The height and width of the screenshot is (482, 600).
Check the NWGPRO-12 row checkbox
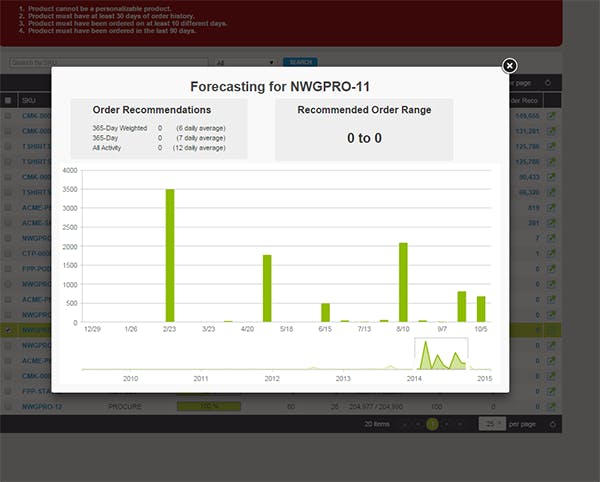pyautogui.click(x=8, y=407)
